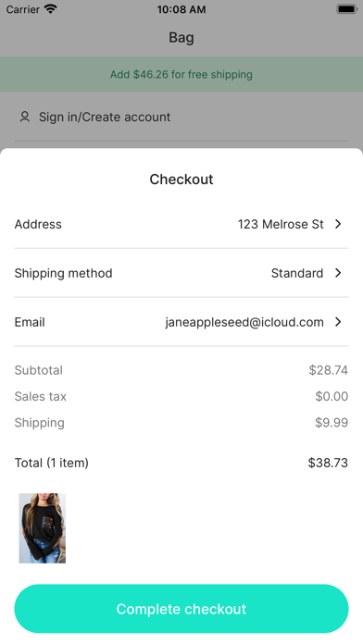This screenshot has width=363, height=644.
Task: Expand the Shipping method chevron
Action: [x=338, y=273]
